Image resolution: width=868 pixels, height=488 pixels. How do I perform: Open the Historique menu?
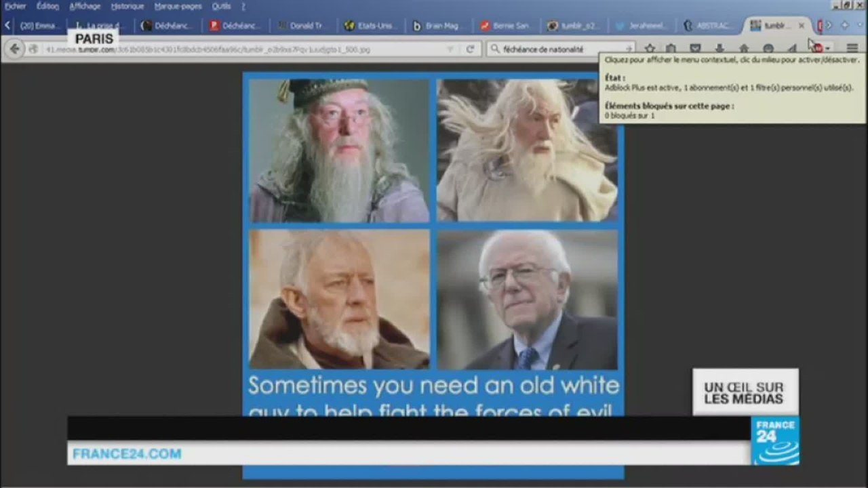(127, 6)
